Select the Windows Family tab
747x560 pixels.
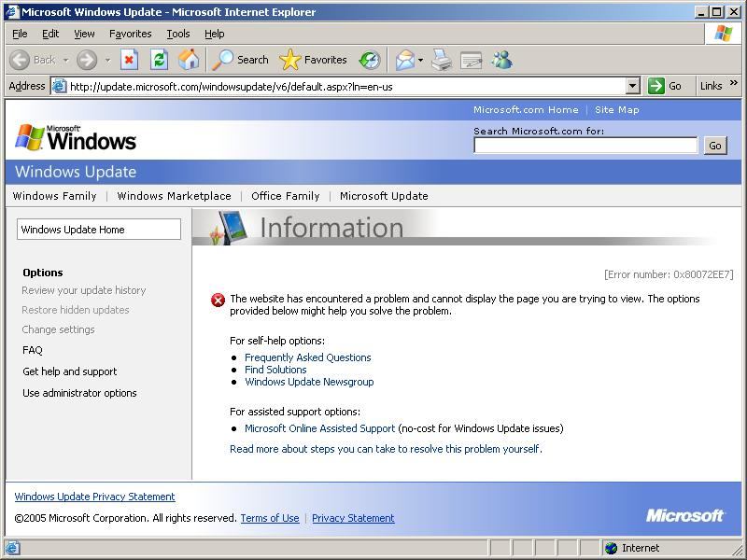point(55,196)
